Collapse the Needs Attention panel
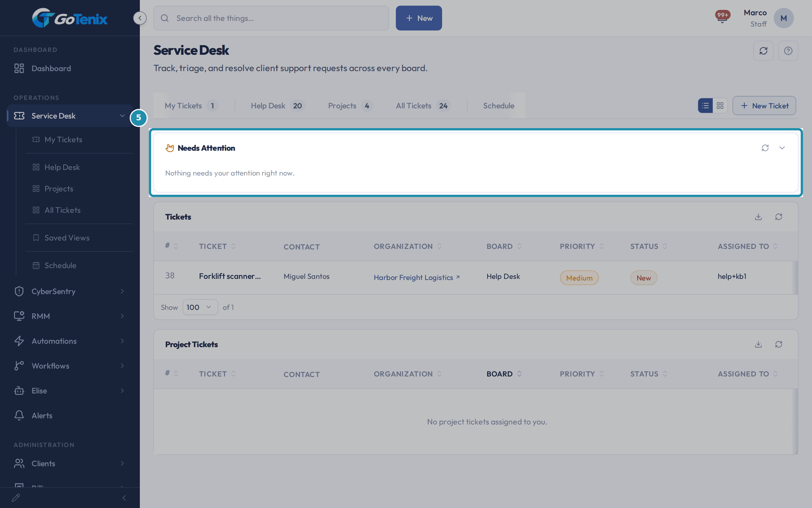The image size is (812, 508). coord(782,148)
